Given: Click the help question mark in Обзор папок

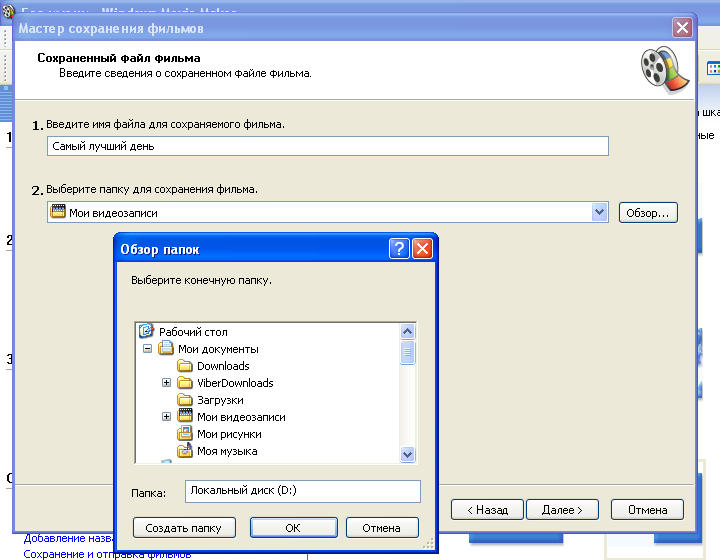Looking at the screenshot, I should 399,249.
